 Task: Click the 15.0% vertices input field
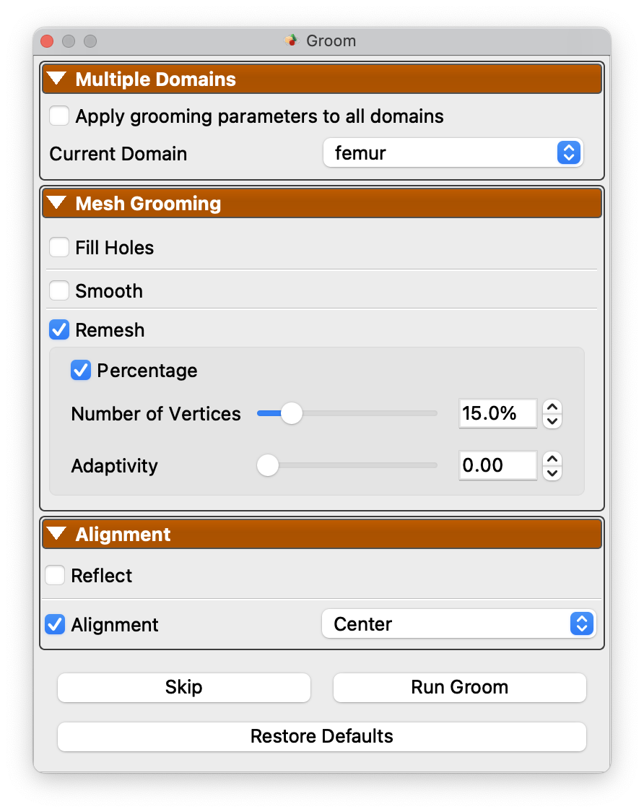(x=497, y=413)
